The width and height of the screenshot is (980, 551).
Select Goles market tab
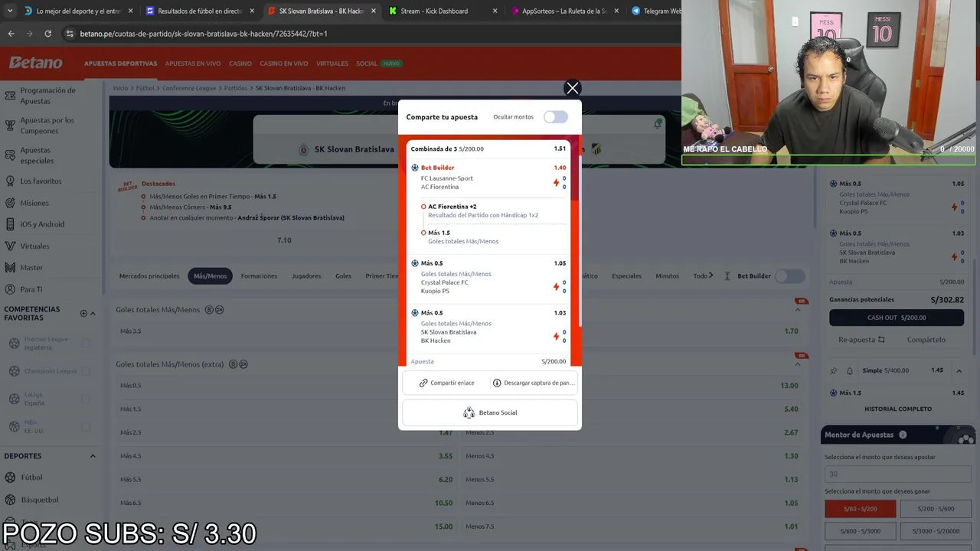point(343,276)
